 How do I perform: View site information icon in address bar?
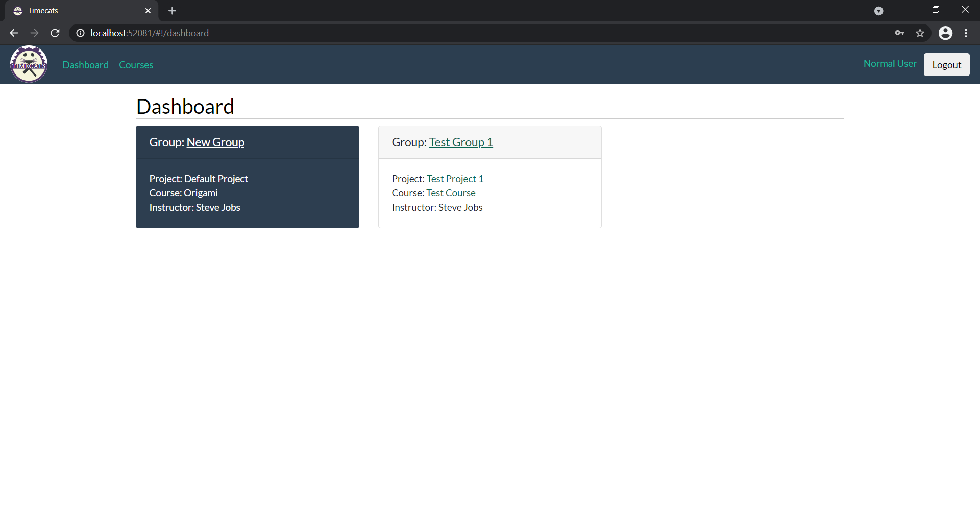(80, 33)
